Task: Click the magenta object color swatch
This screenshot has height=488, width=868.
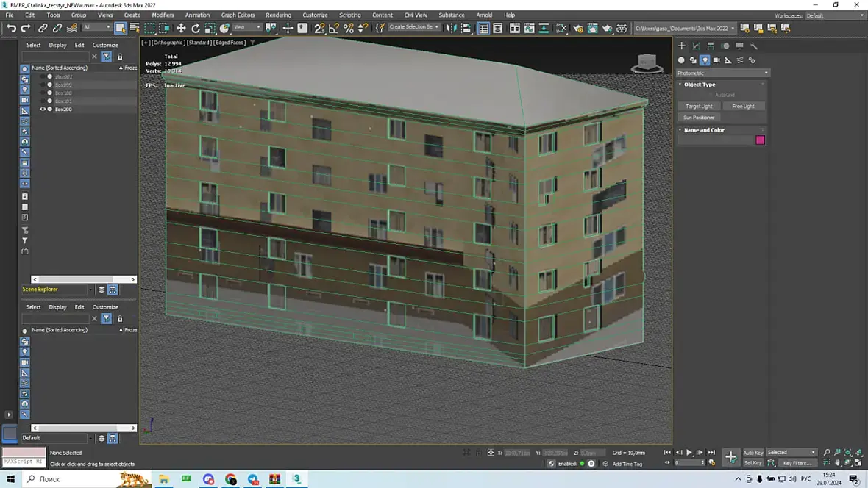Action: (x=760, y=140)
